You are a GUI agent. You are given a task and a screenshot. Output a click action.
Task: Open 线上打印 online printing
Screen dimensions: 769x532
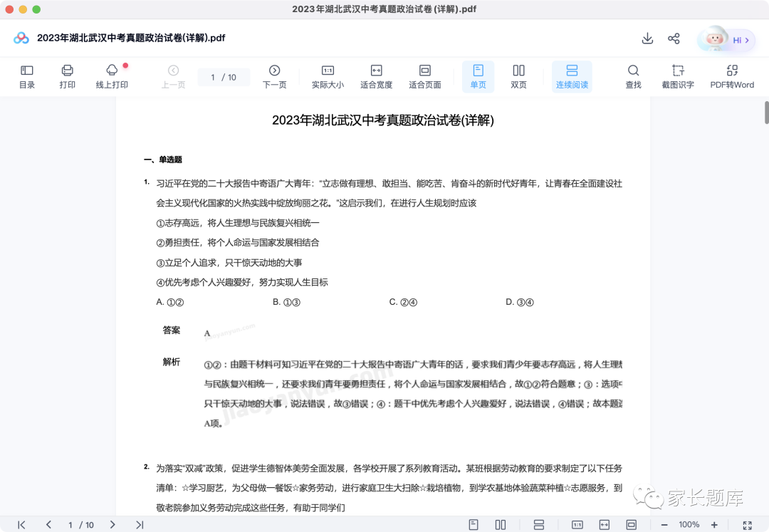(x=112, y=77)
